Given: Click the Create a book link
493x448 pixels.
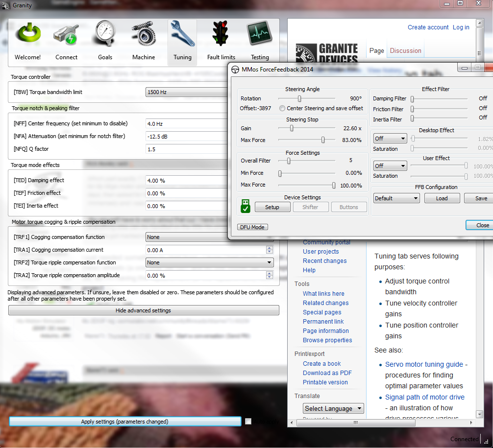Looking at the screenshot, I should (x=321, y=363).
